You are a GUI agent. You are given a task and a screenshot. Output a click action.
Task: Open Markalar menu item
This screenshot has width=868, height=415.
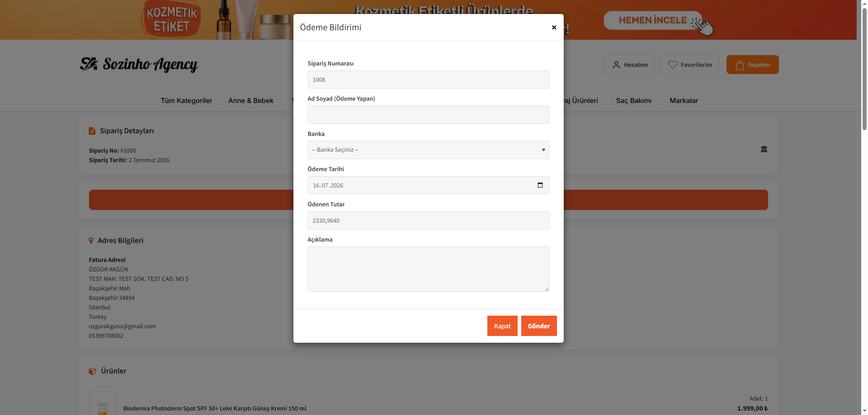(x=684, y=101)
